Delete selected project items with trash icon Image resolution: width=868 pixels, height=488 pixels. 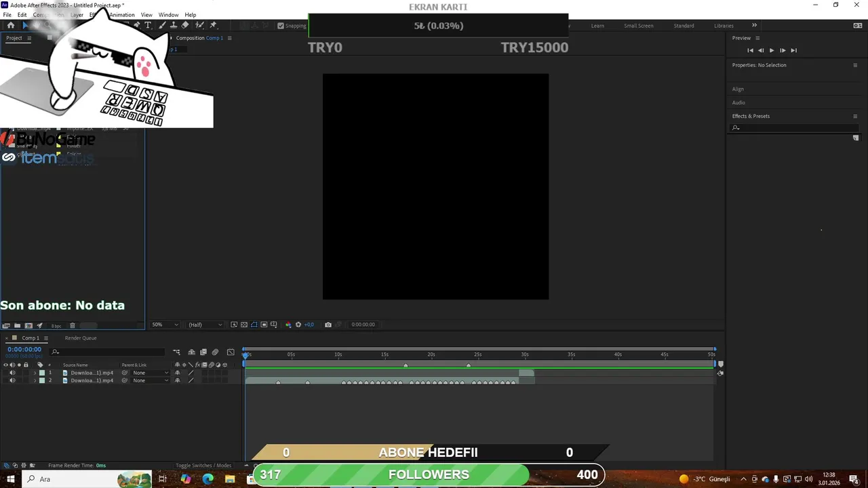coord(72,326)
